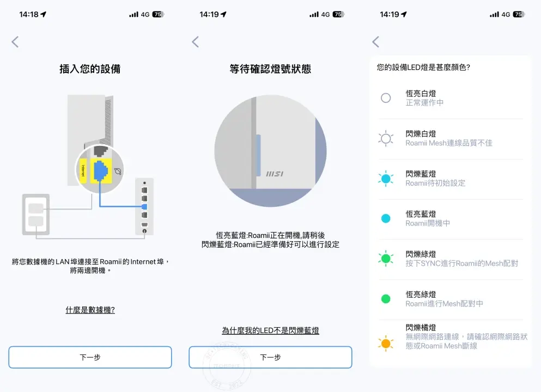Open 為什麼我的LED不是閃爍藍燈 link
541x392 pixels.
(270, 330)
